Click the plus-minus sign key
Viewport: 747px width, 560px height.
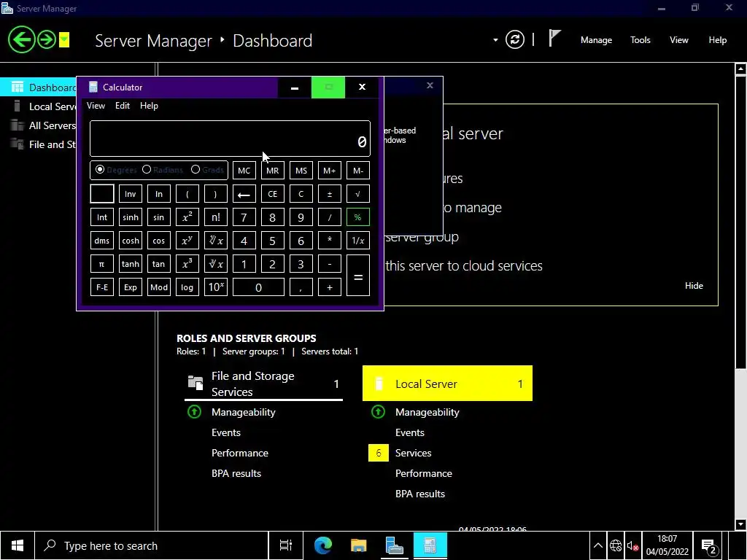[329, 194]
